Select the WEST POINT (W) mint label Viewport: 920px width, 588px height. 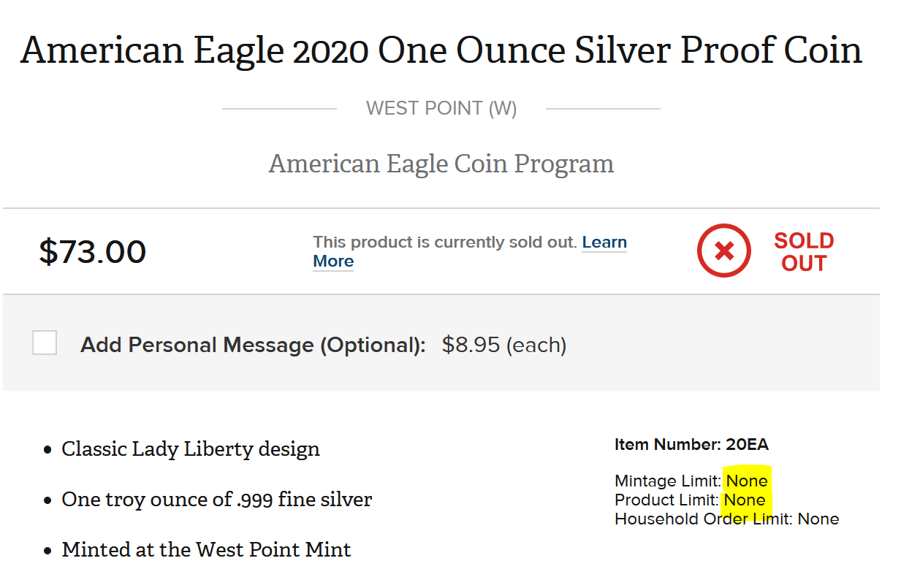tap(441, 109)
